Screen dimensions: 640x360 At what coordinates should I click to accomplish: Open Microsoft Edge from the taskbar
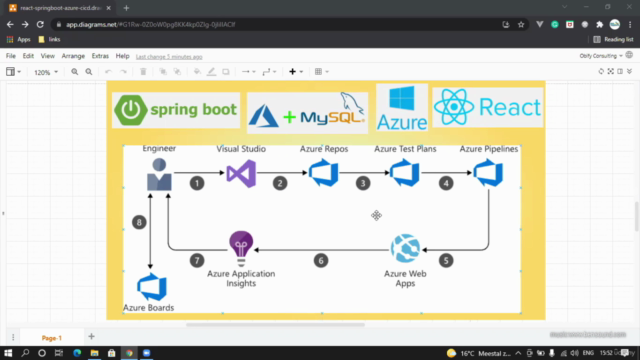coord(77,353)
